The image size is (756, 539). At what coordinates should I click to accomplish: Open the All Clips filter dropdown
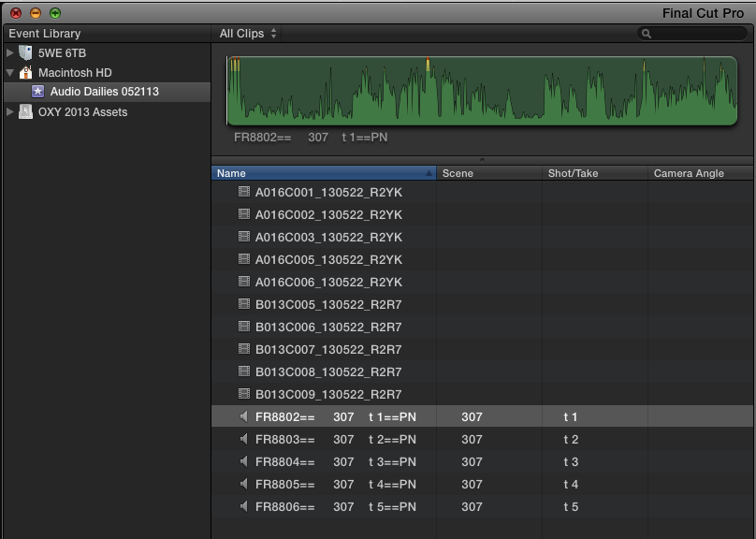[x=248, y=34]
